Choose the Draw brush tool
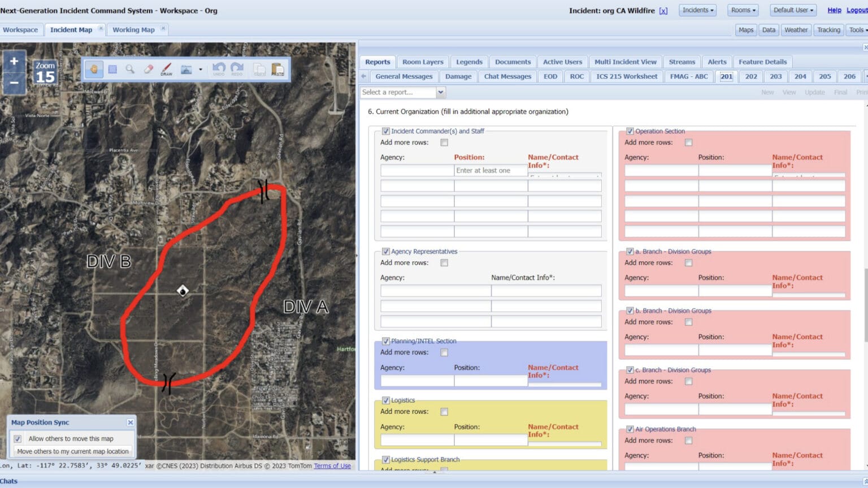Viewport: 868px width, 488px height. 166,69
